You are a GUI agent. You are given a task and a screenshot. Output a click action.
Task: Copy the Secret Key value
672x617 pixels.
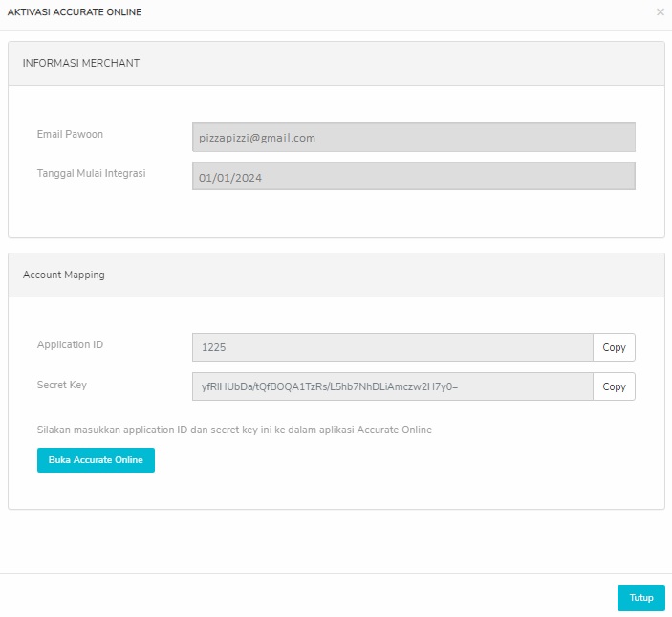tap(614, 386)
